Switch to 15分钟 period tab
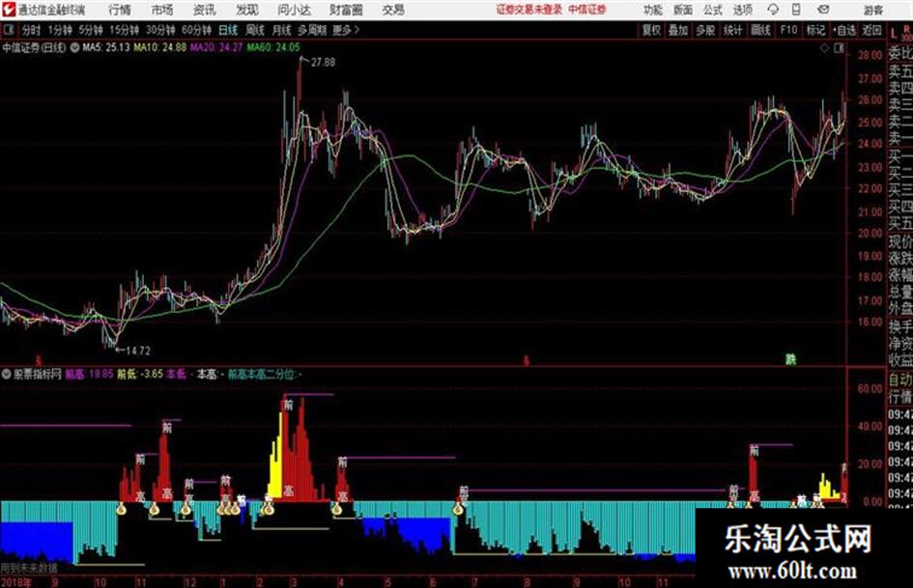 point(125,30)
